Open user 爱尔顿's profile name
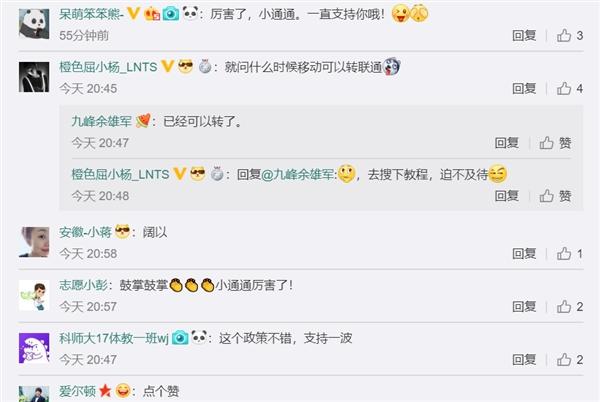Image resolution: width=600 pixels, height=402 pixels. pyautogui.click(x=78, y=391)
